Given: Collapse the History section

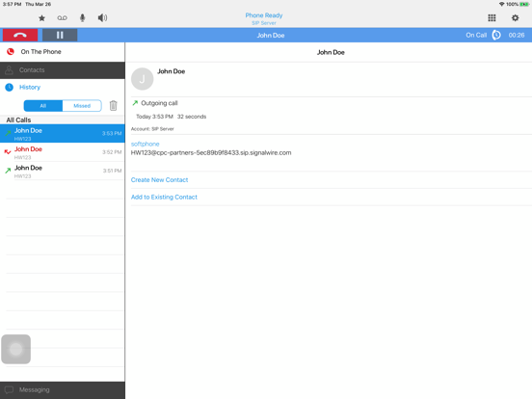Looking at the screenshot, I should [x=63, y=87].
